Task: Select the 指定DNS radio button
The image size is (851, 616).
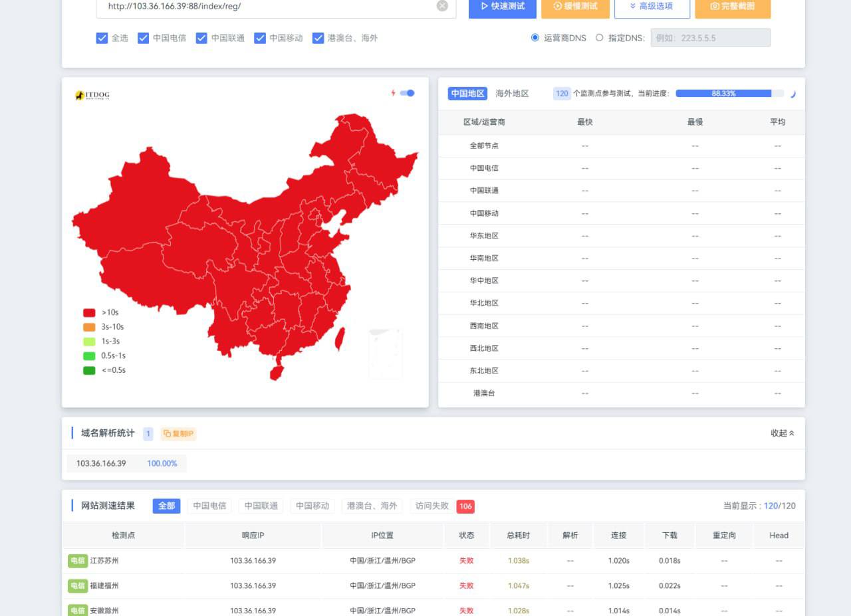Action: tap(599, 38)
